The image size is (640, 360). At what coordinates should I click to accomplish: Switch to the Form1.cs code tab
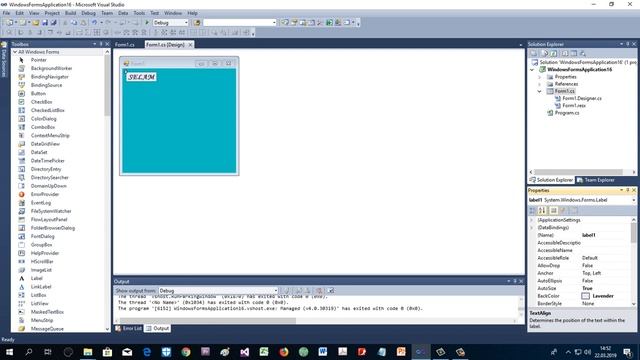(125, 44)
